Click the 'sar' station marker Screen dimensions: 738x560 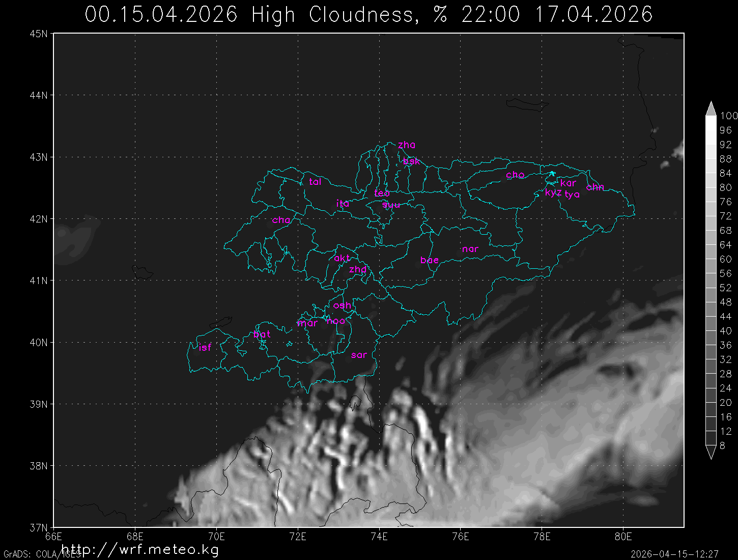coord(359,355)
